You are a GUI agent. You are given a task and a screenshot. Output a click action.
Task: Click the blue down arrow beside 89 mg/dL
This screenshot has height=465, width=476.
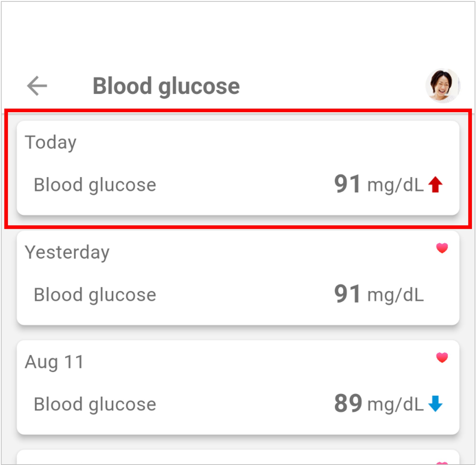435,404
